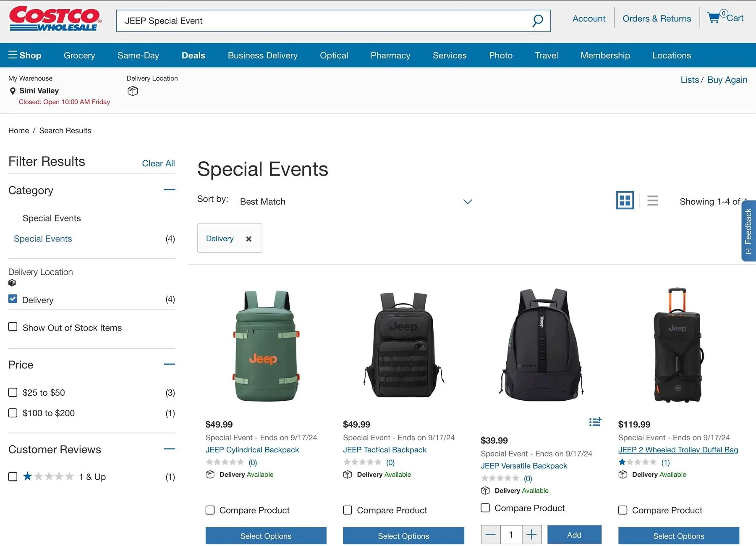Collapse the Customer Reviews filter section
The image size is (756, 546).
(169, 449)
